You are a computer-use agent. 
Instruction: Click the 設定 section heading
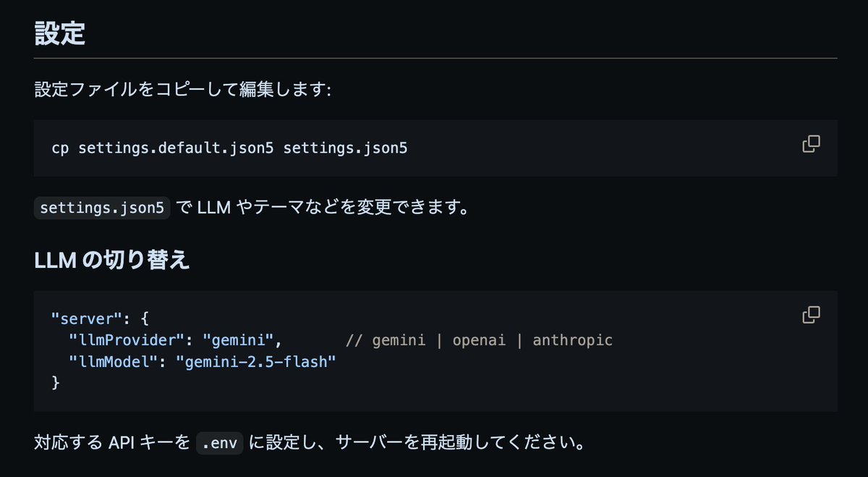[x=60, y=33]
